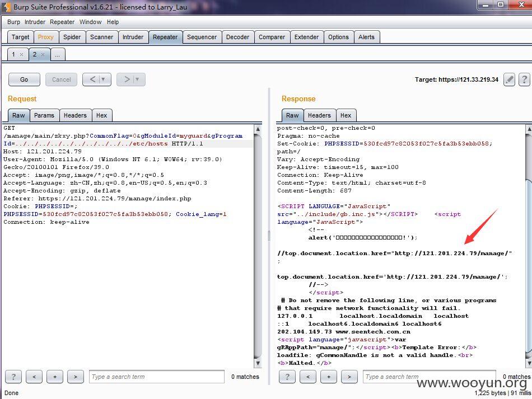532x399 pixels.
Task: Click request pane scrollbar down arrow
Action: [258, 363]
